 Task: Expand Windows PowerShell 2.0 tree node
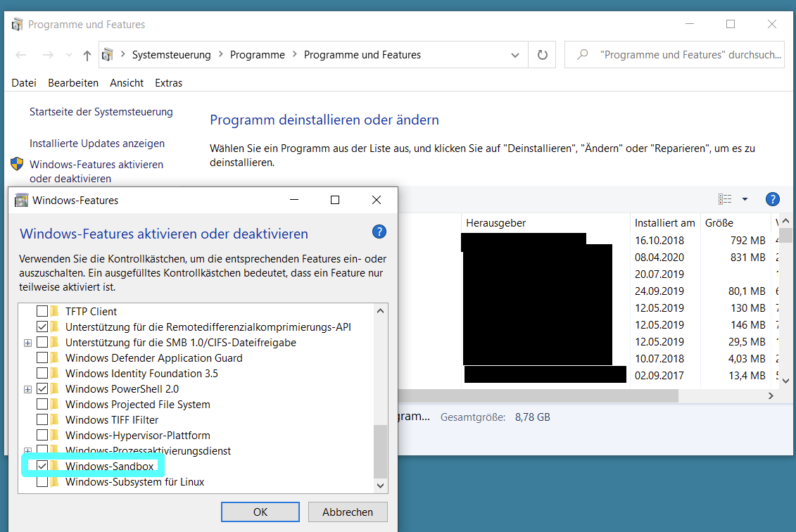point(28,389)
